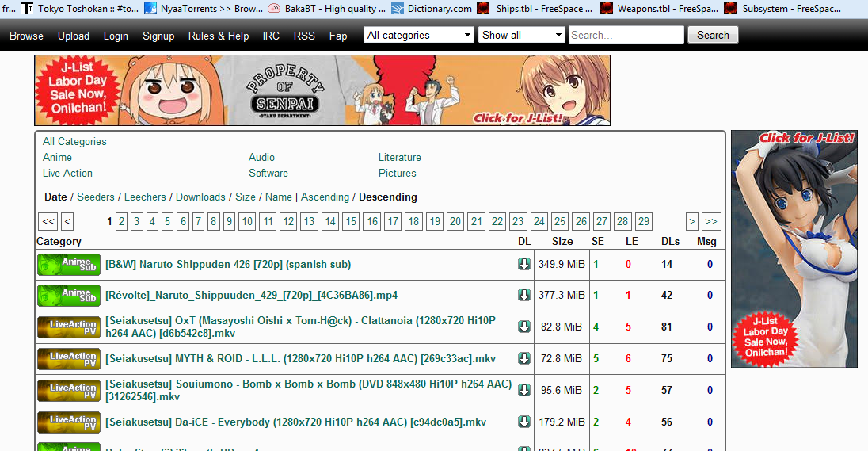The height and width of the screenshot is (451, 868).
Task: Open Rules & Help page
Action: point(219,36)
